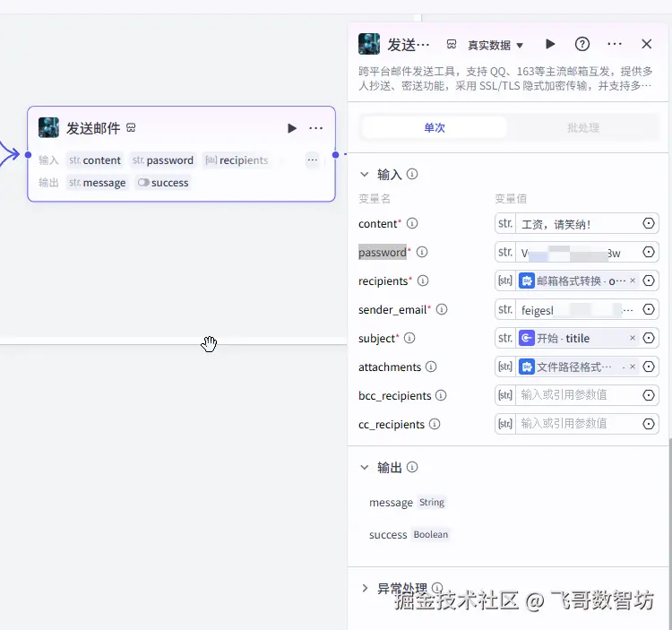This screenshot has width=672, height=630.
Task: Edit the password value field
Action: coord(577,253)
